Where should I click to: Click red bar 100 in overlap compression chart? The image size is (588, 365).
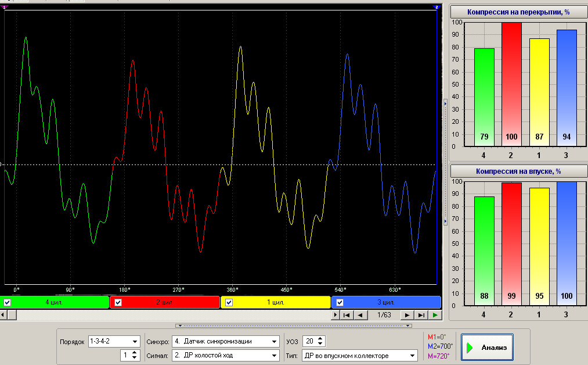pyautogui.click(x=511, y=84)
